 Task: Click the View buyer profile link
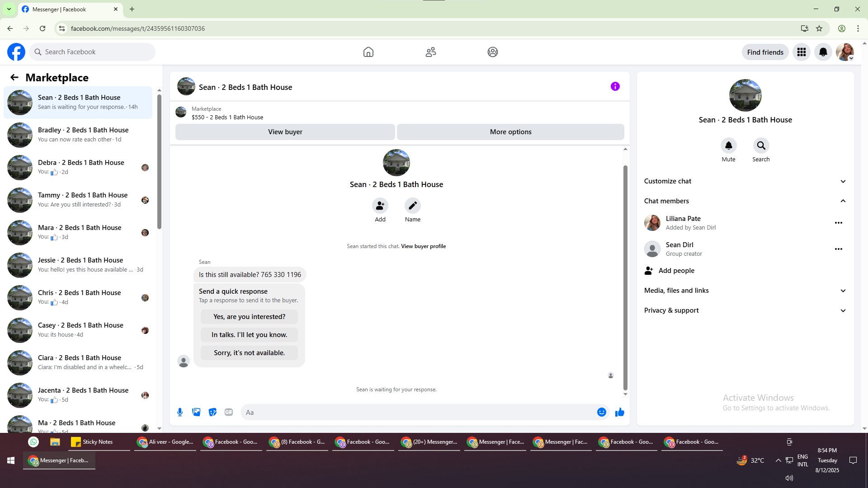tap(423, 246)
